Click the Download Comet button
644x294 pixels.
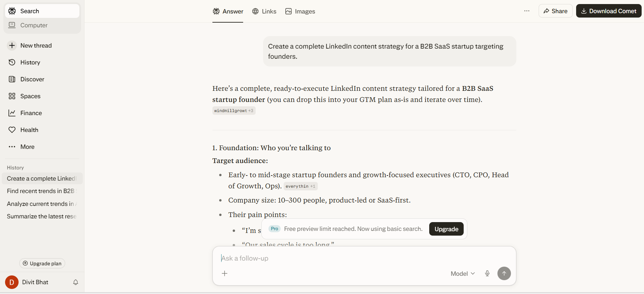click(x=608, y=10)
